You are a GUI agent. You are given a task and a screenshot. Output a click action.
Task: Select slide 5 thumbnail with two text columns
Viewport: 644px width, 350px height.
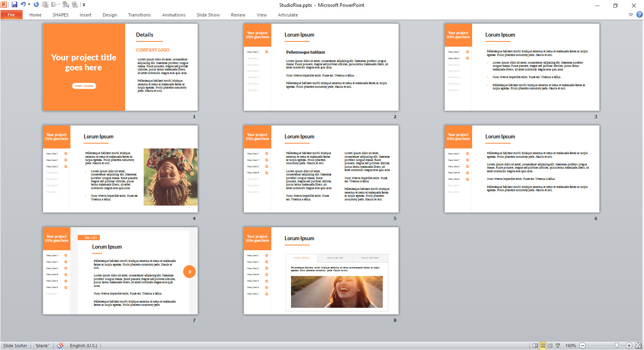(321, 169)
